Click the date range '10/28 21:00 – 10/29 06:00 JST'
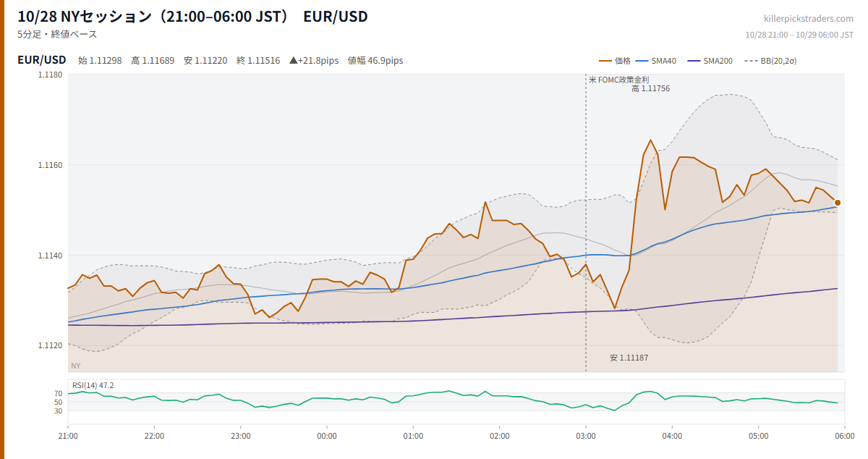 [799, 35]
